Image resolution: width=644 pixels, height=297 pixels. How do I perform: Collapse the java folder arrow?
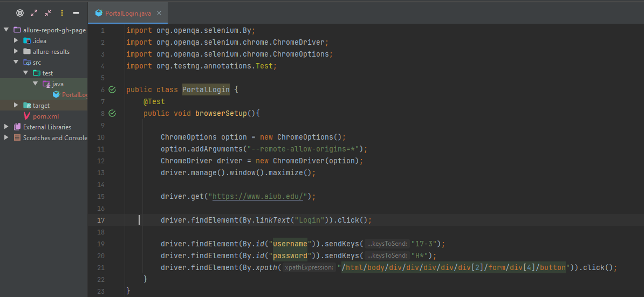point(35,84)
